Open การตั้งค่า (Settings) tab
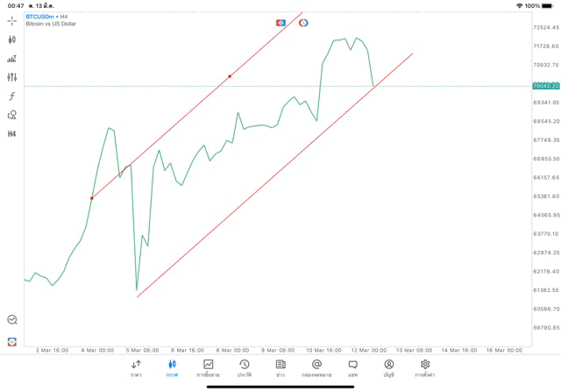Viewport: 561px width, 392px height. 425,368
